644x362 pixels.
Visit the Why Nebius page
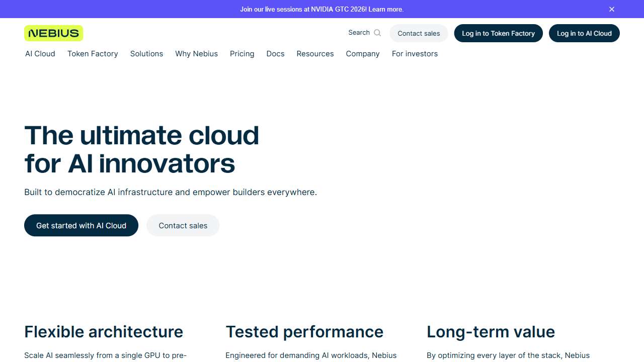click(196, 54)
